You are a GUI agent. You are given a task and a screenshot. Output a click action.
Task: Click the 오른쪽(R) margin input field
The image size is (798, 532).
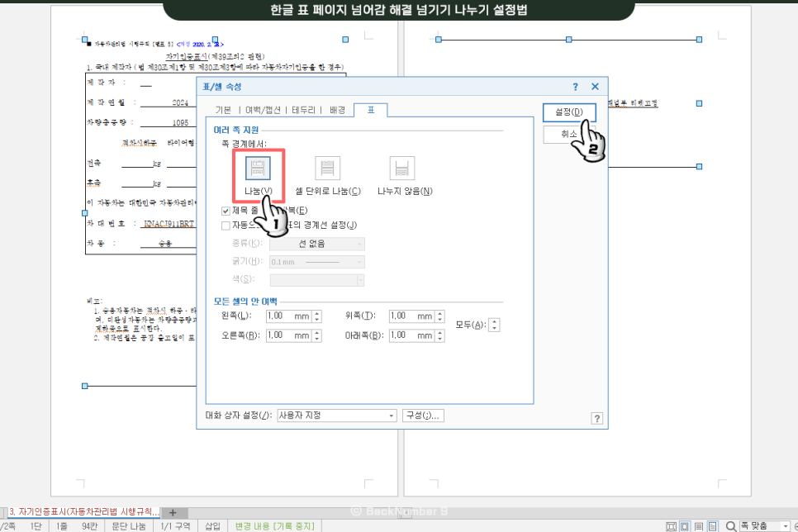click(x=288, y=335)
